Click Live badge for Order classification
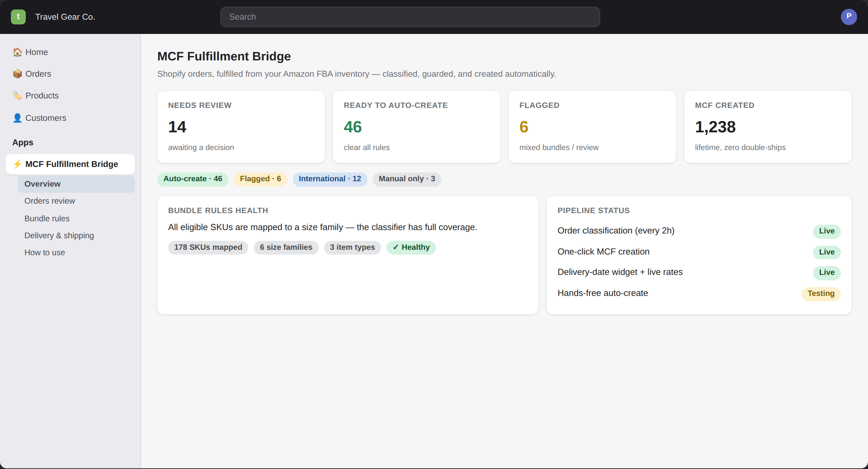Viewport: 868px width, 469px height. tap(827, 231)
